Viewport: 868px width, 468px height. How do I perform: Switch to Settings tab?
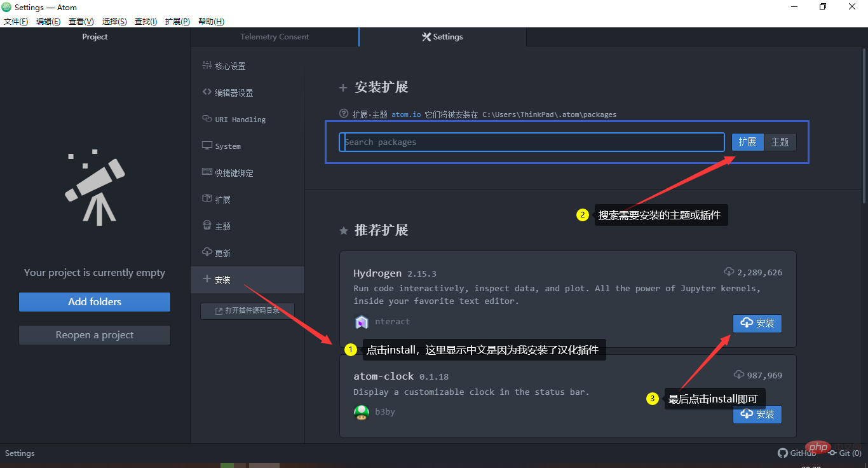click(x=443, y=37)
